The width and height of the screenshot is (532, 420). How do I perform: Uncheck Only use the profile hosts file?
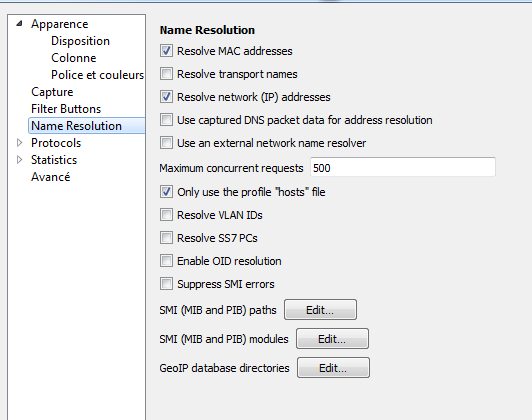(166, 192)
